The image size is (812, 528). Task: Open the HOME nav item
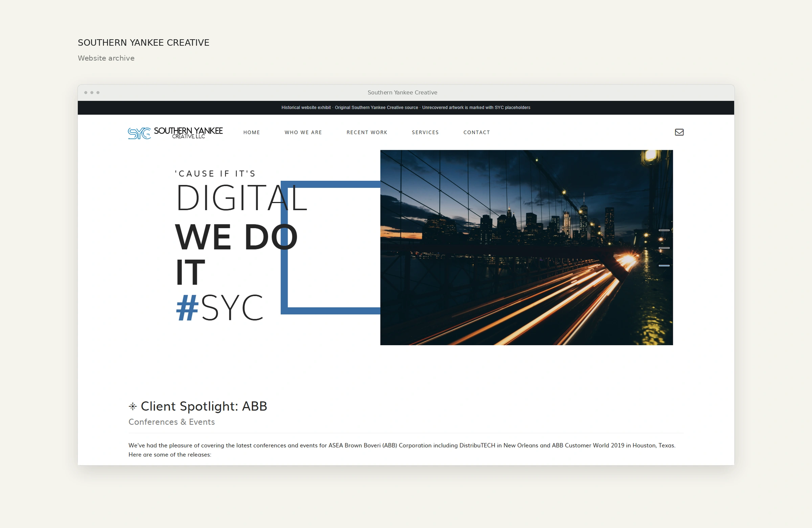point(251,132)
